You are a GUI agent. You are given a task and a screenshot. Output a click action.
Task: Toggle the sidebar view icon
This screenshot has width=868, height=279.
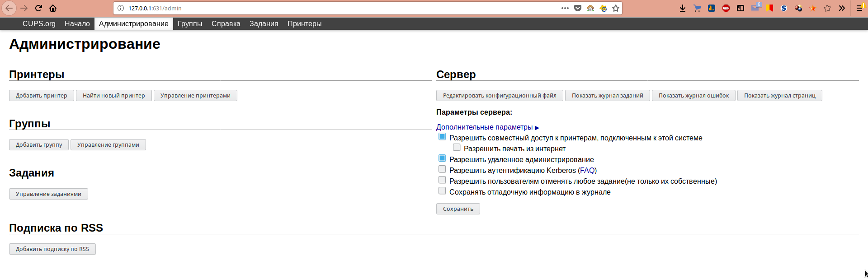741,8
